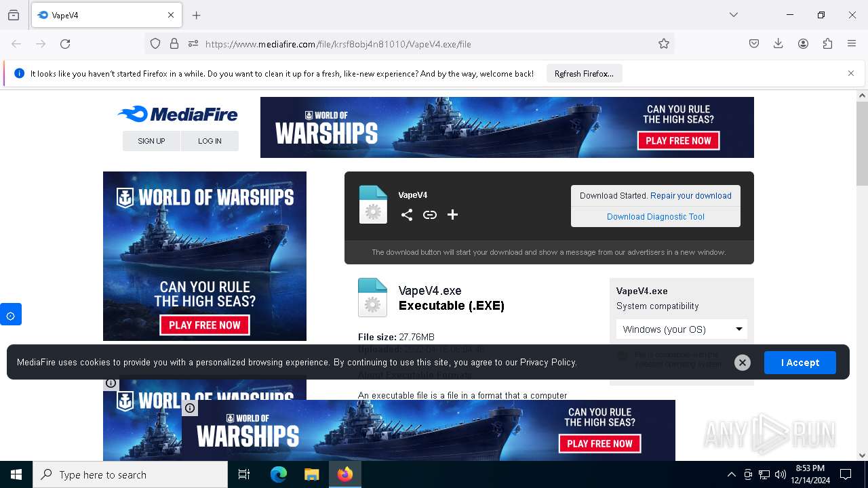Click the network tray icon
Image resolution: width=868 pixels, height=488 pixels.
764,474
